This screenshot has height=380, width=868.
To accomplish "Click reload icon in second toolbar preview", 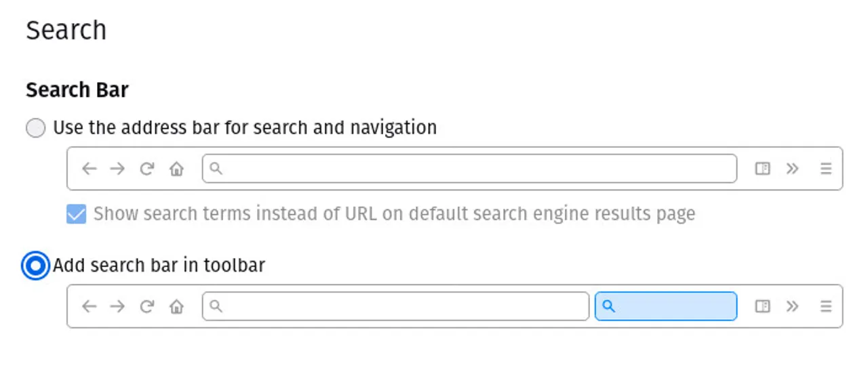I will [147, 306].
